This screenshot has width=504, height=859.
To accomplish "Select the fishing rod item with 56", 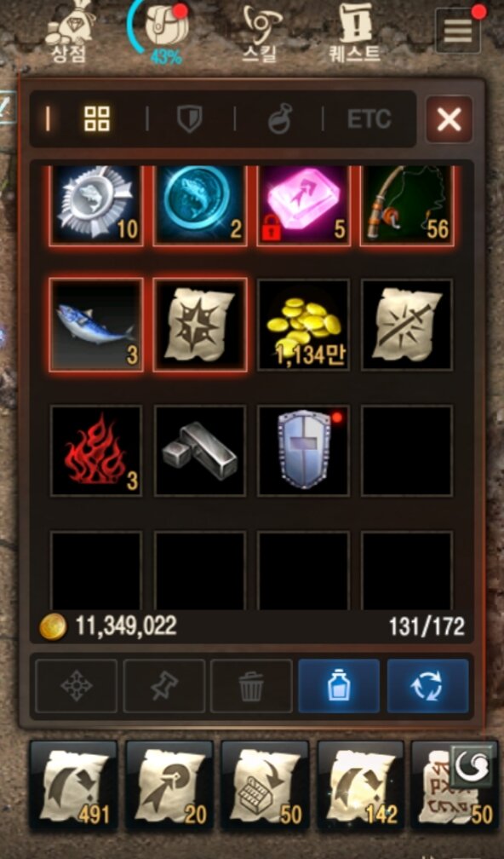I will pos(407,205).
